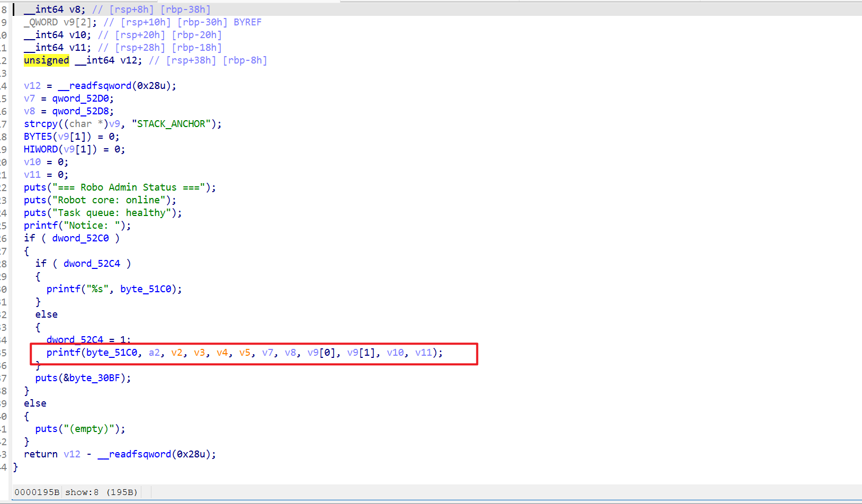
Task: Click v11 in the 'v11 = 0' line
Action: tap(32, 175)
